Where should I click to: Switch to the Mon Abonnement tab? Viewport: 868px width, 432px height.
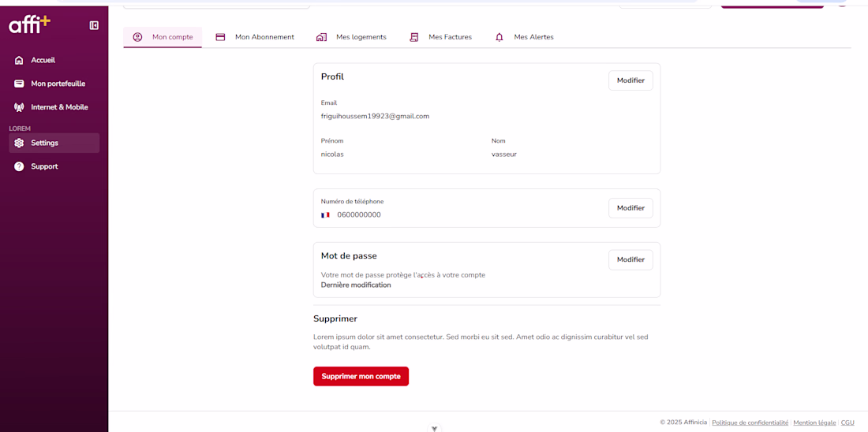tap(255, 37)
